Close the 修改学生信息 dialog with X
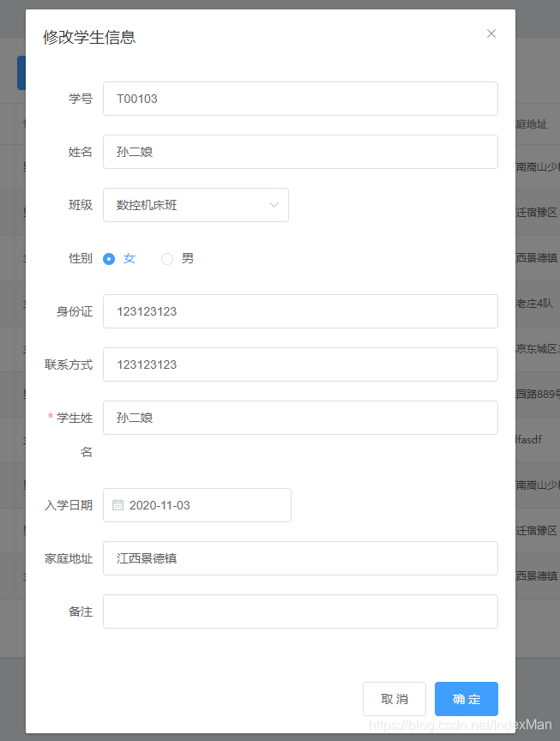This screenshot has height=741, width=560. pyautogui.click(x=491, y=33)
